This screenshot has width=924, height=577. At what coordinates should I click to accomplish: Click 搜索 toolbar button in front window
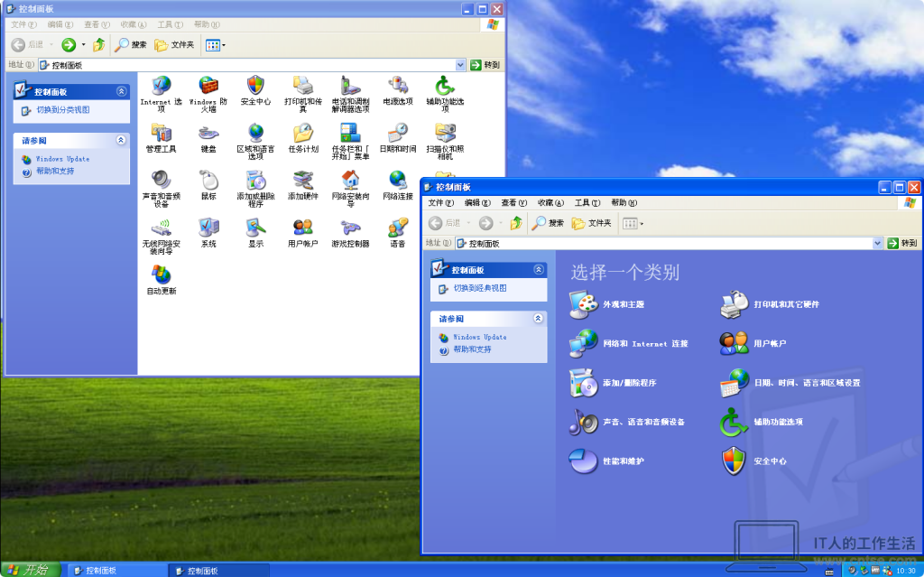tap(548, 223)
